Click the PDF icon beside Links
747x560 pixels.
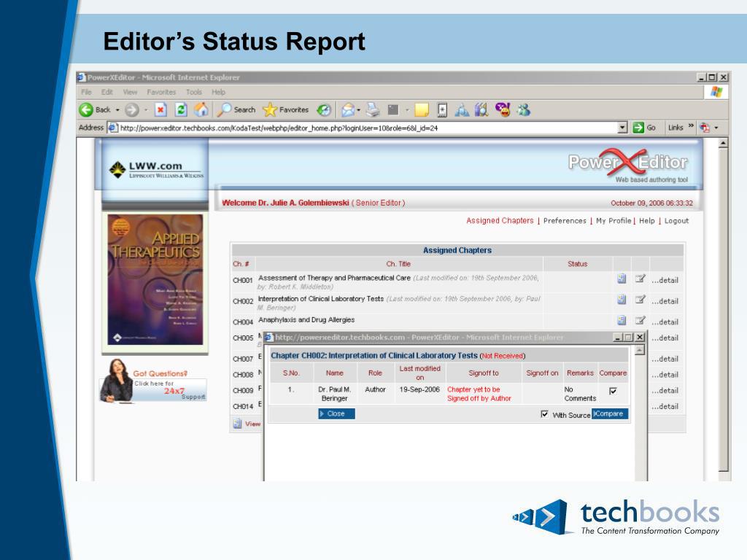[705, 128]
